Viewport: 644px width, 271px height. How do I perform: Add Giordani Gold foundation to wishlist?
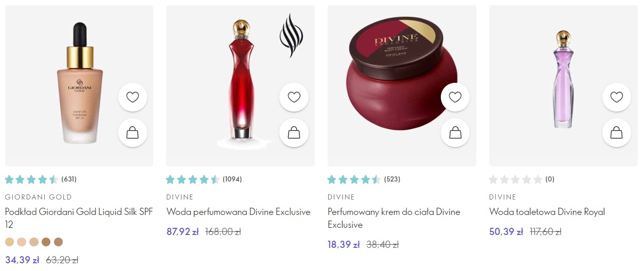133,97
